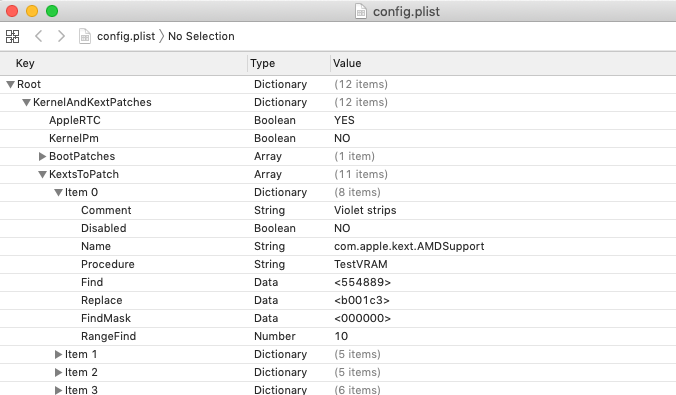The width and height of the screenshot is (676, 395).
Task: Select the Name key
Action: click(x=96, y=247)
